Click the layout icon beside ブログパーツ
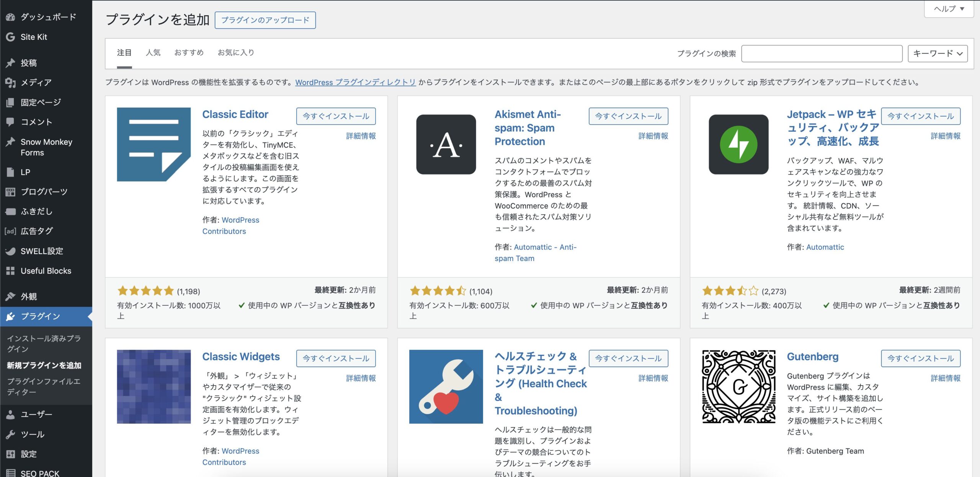 (10, 192)
